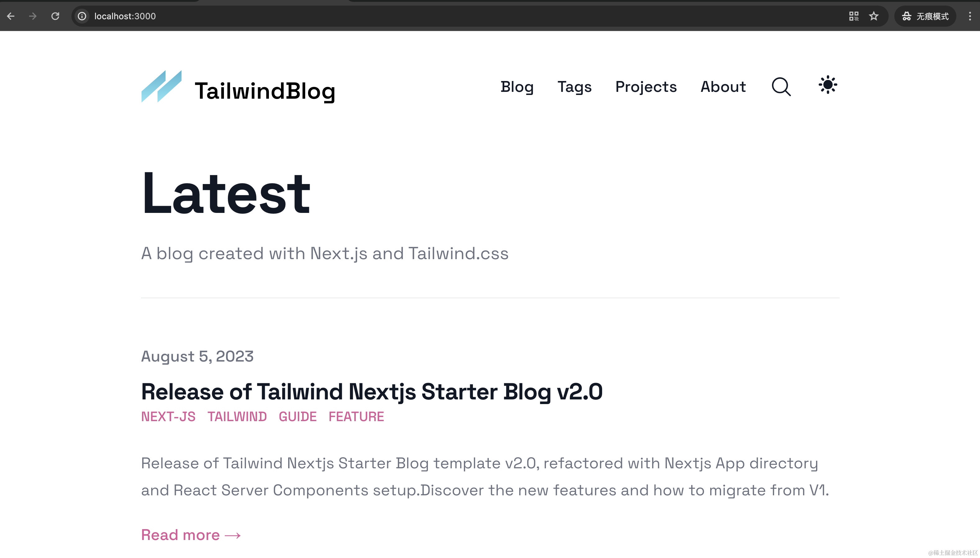Open the About page
Viewport: 980px width, 558px height.
click(x=723, y=87)
